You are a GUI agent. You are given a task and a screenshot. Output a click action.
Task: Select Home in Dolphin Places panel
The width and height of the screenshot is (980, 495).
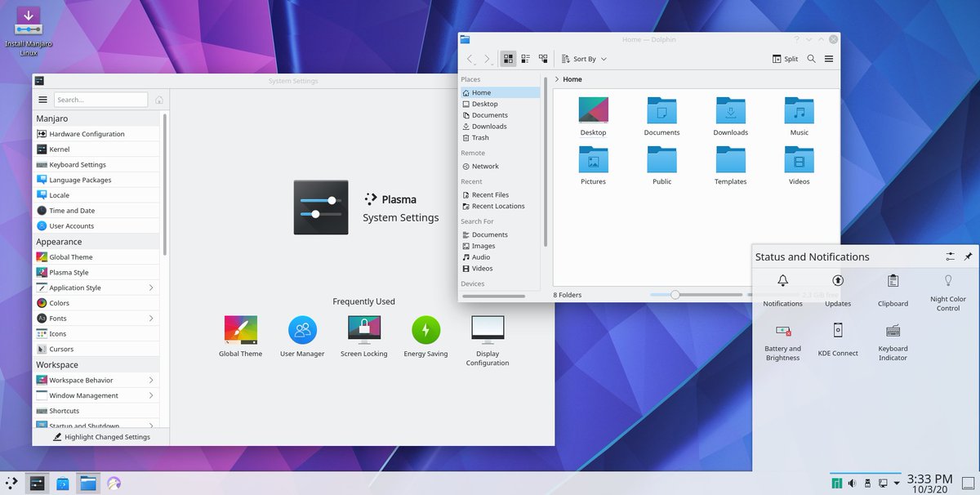pos(499,93)
